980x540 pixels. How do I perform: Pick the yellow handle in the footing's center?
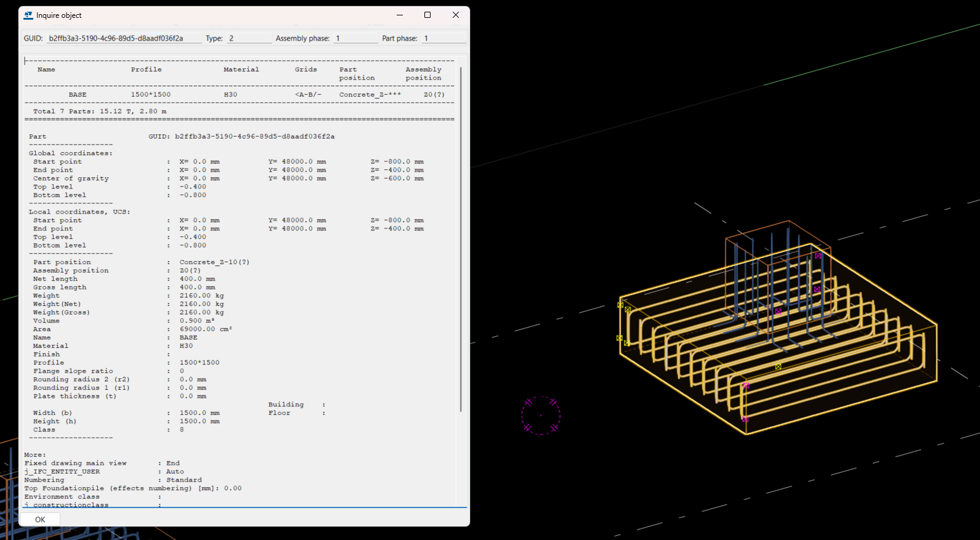click(x=778, y=366)
